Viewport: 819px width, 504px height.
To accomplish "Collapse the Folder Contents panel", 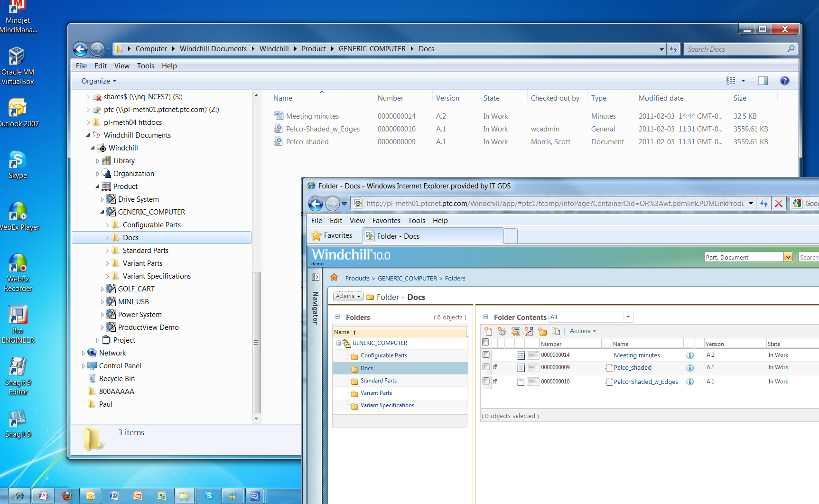I will point(485,317).
